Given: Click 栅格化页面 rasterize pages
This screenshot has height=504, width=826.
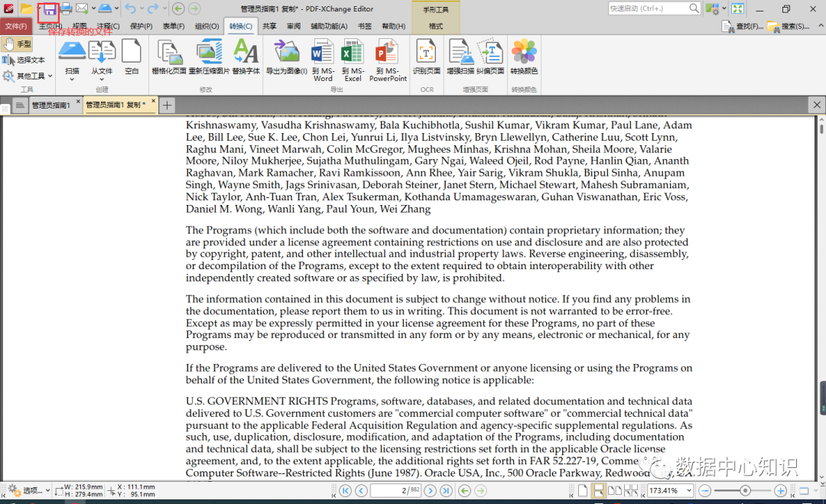Looking at the screenshot, I should [169, 57].
